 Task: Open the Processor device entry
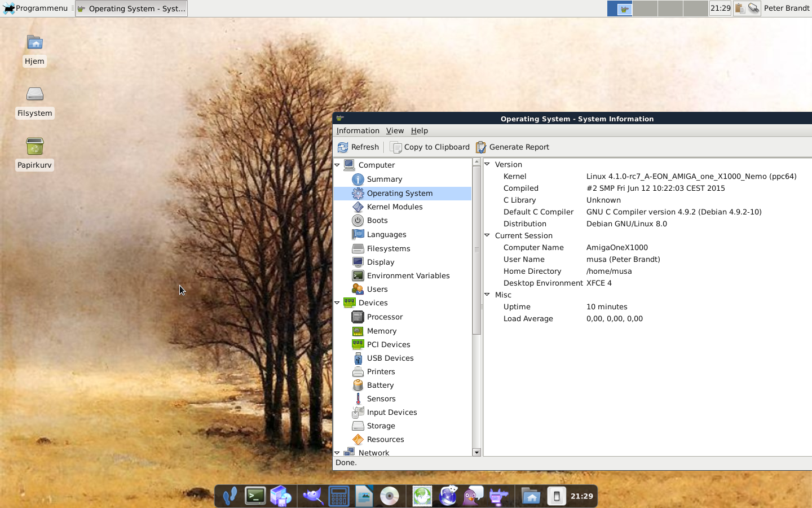[385, 317]
